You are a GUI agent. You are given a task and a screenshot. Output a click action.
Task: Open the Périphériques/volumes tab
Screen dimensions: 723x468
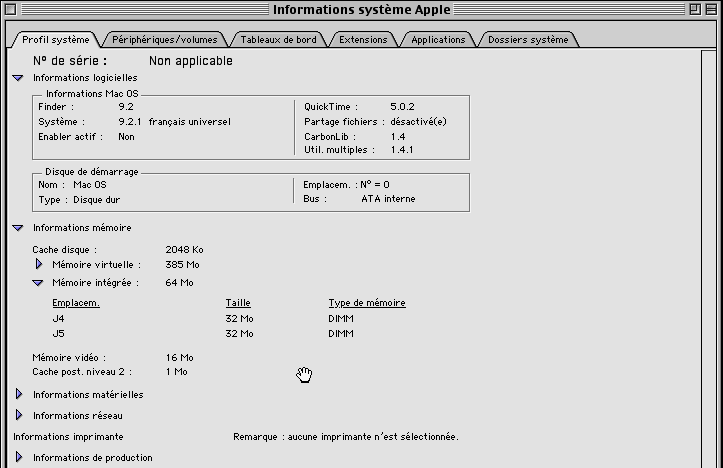point(165,40)
